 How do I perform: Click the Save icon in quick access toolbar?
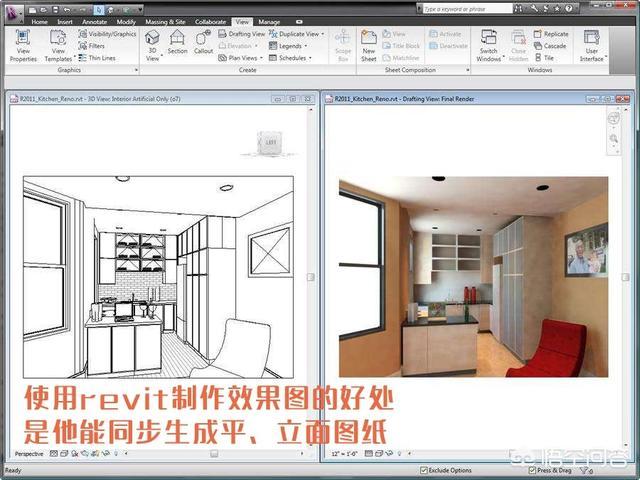tap(56, 9)
